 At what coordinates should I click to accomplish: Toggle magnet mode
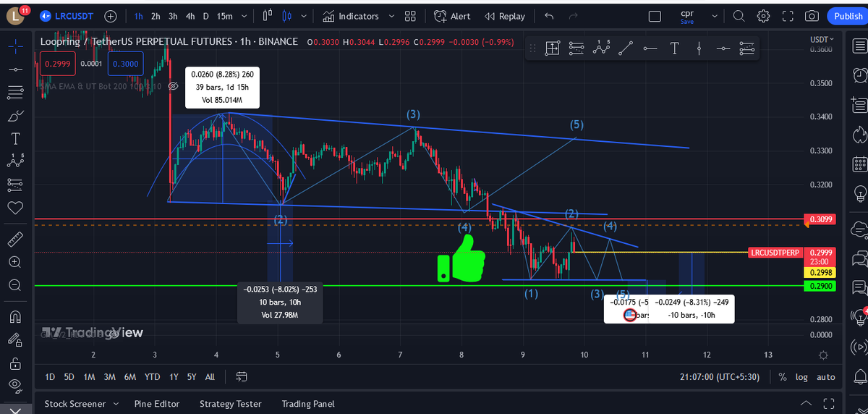(x=14, y=316)
